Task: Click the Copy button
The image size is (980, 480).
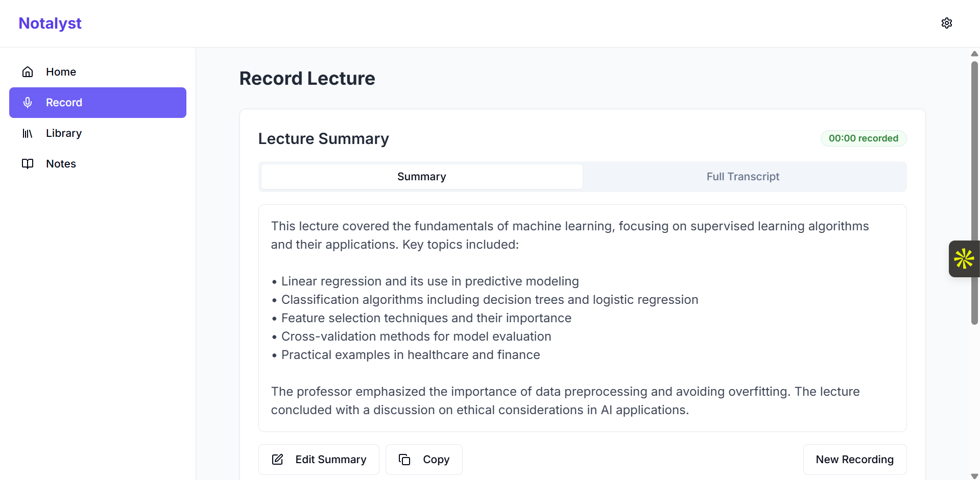Action: pos(424,460)
